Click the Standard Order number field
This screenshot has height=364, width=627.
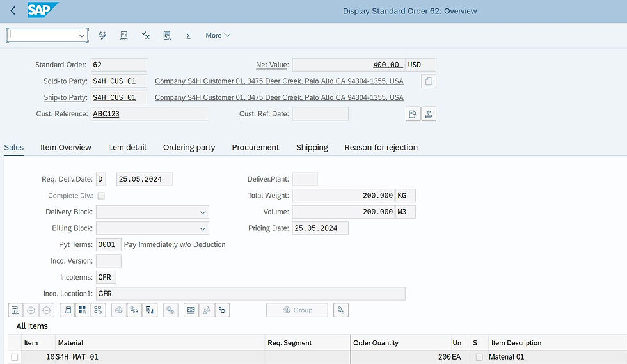tap(119, 65)
